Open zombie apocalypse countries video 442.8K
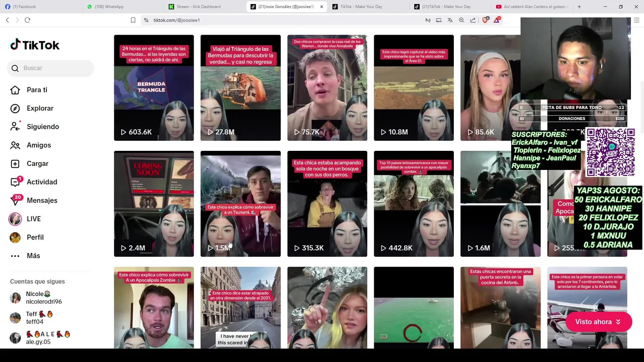644x362 pixels. (414, 204)
